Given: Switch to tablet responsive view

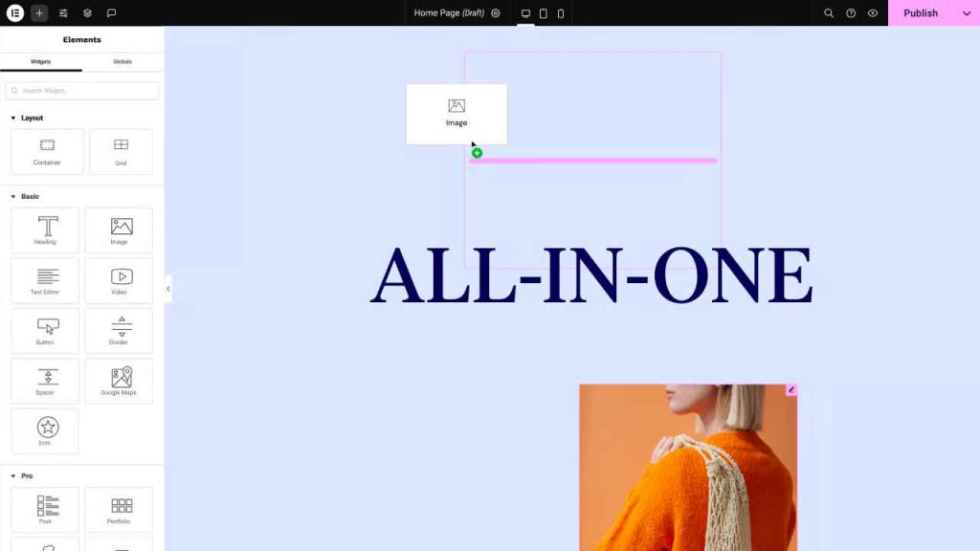Looking at the screenshot, I should (x=544, y=13).
